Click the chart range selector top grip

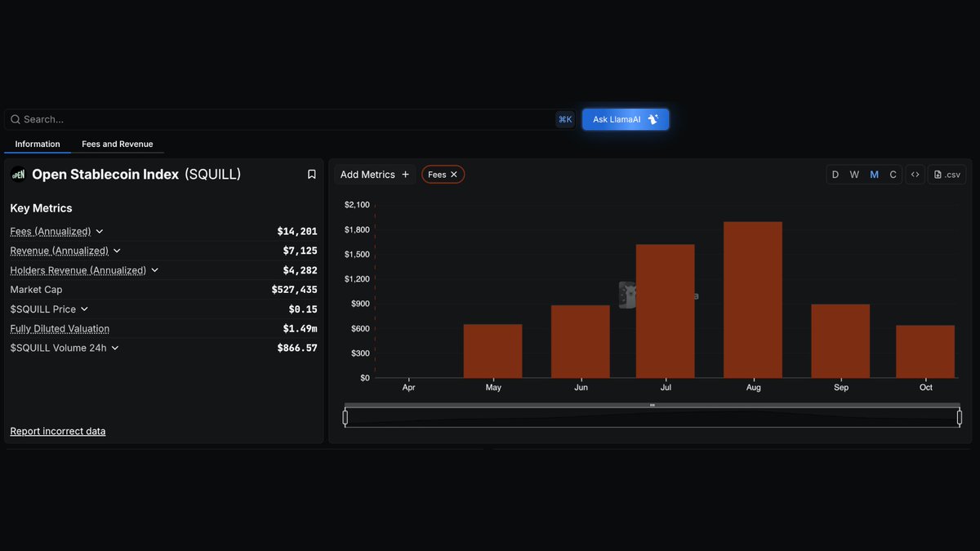(x=653, y=405)
